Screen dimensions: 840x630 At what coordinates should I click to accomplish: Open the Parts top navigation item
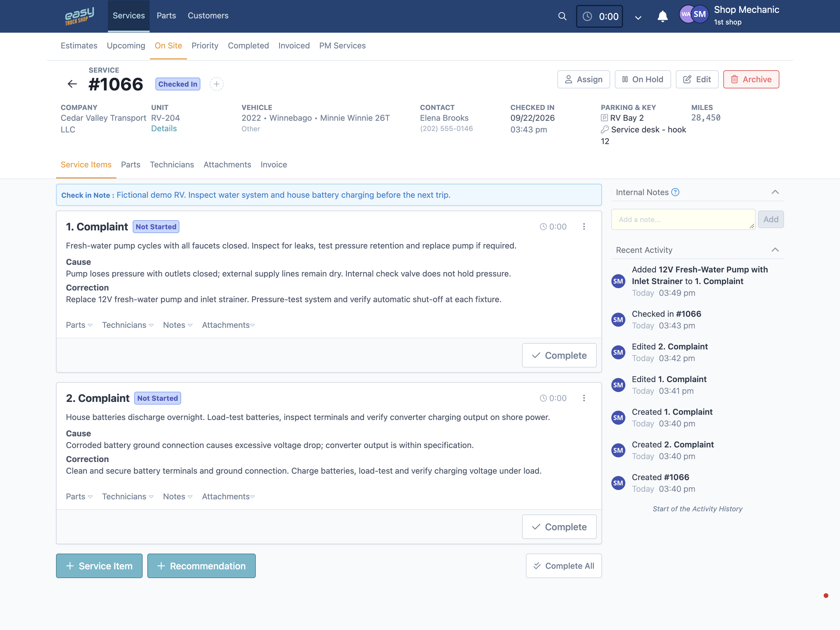[166, 16]
